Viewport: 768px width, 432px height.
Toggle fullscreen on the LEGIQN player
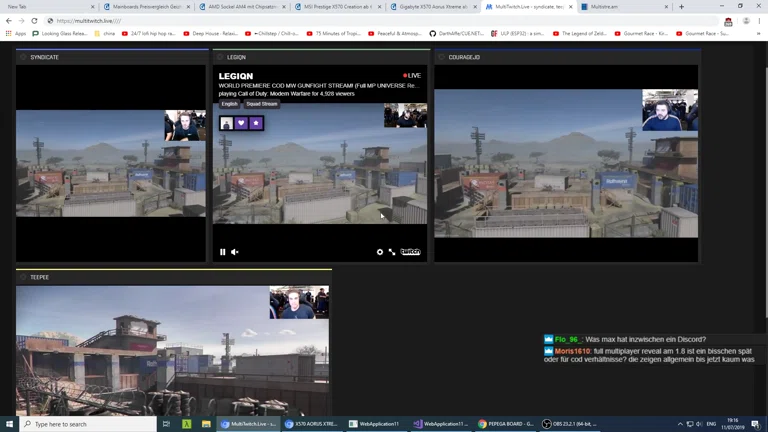click(x=392, y=252)
